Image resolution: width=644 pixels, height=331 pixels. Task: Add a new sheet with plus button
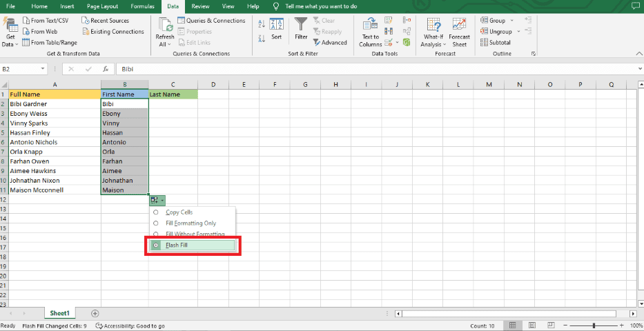(x=95, y=313)
